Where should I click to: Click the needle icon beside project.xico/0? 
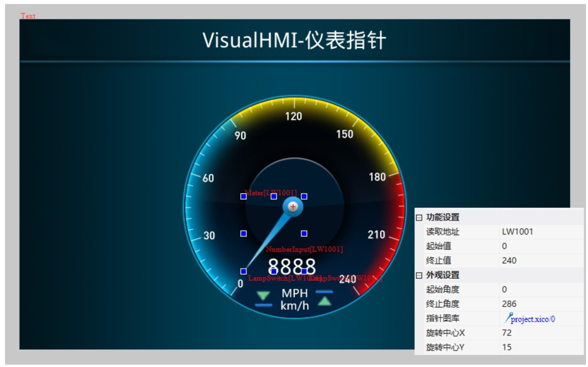click(x=509, y=318)
